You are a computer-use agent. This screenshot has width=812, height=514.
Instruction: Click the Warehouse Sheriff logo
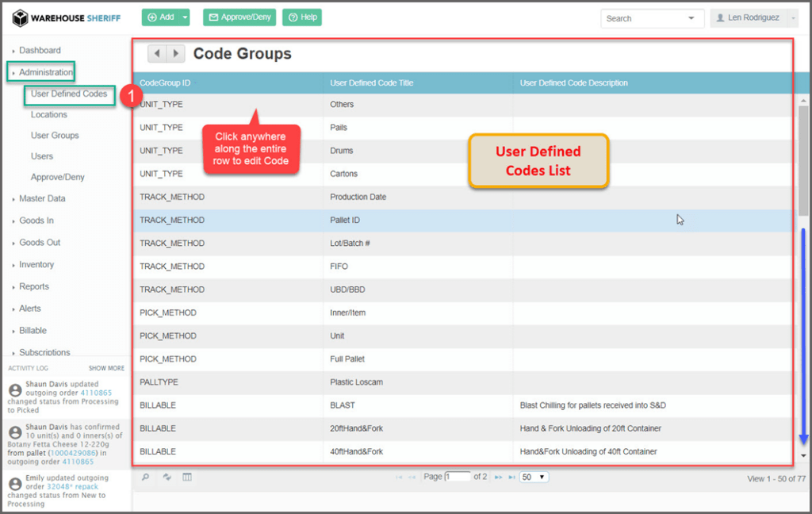tap(66, 17)
